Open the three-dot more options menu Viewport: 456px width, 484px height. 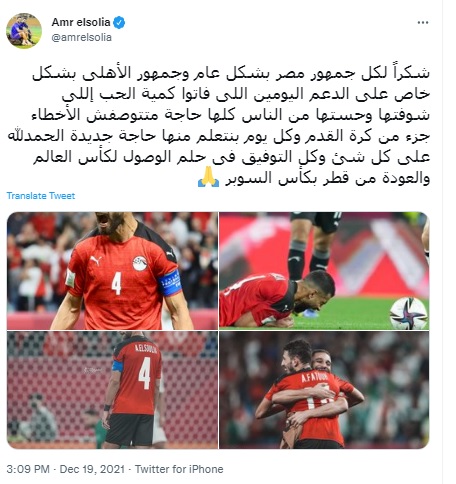point(423,23)
